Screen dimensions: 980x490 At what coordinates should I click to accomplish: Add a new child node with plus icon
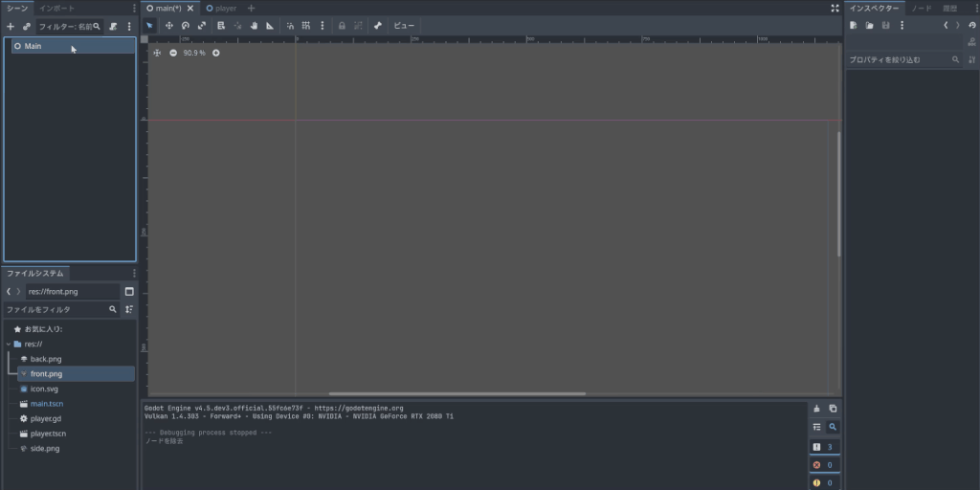coord(10,26)
